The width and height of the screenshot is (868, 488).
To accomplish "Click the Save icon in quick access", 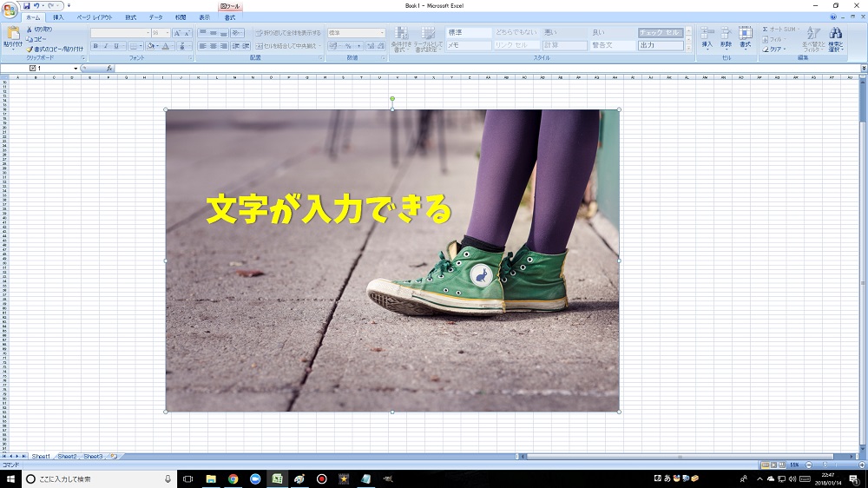I will (26, 5).
